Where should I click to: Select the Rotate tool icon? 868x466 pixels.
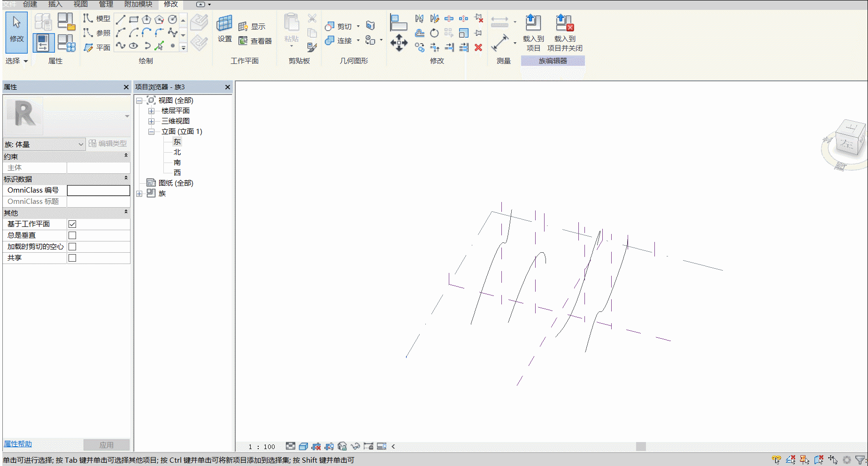434,33
